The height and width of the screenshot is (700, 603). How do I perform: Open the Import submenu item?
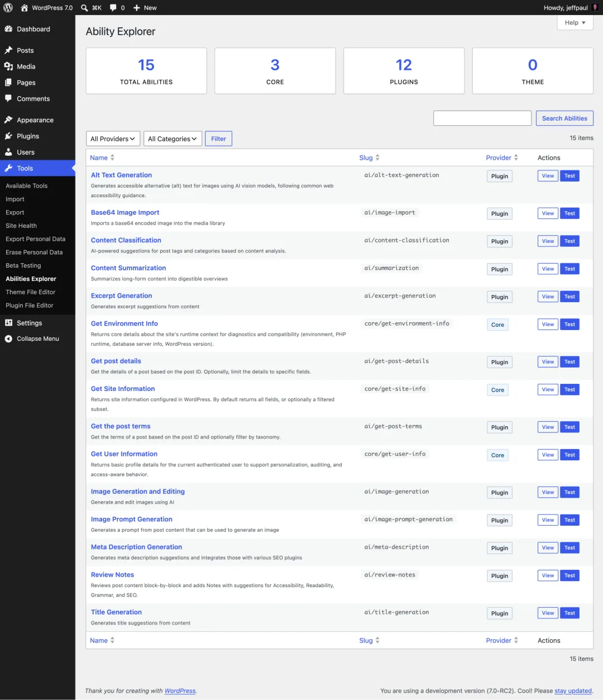15,199
